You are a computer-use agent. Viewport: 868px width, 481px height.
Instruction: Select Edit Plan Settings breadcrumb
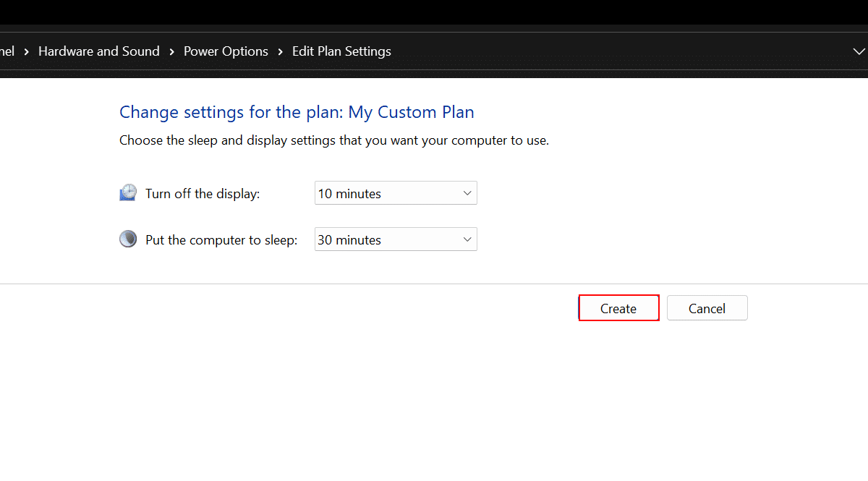pyautogui.click(x=341, y=51)
